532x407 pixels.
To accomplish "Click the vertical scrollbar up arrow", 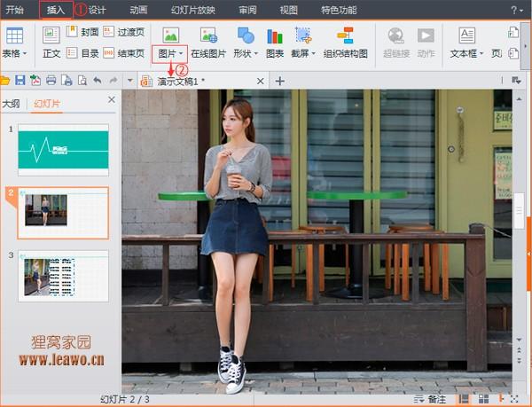I will click(x=519, y=99).
